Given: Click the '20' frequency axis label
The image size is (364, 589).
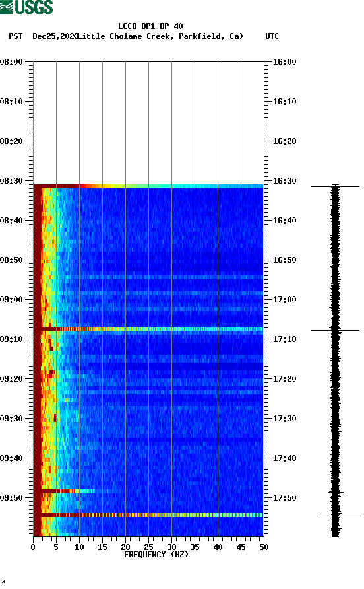Looking at the screenshot, I should 125,547.
